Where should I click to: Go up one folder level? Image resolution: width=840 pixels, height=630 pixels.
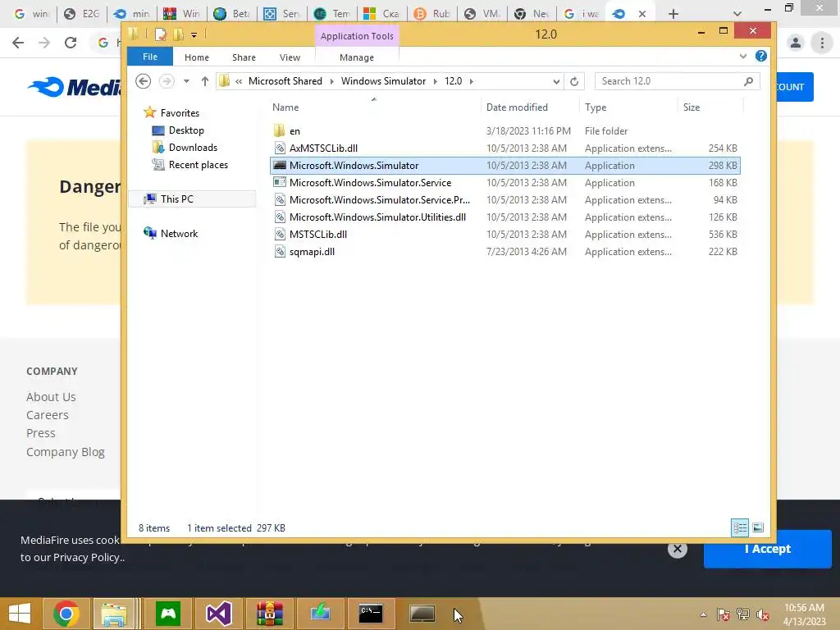[x=204, y=81]
